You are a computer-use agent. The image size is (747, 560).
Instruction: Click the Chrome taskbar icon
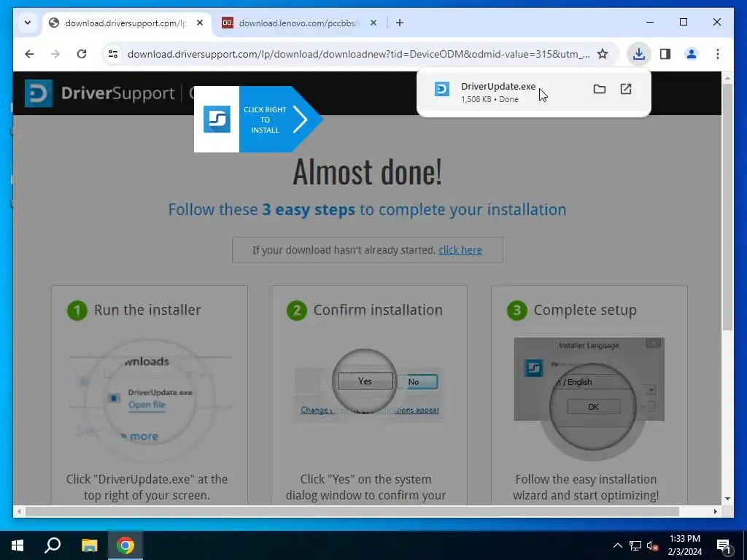pyautogui.click(x=125, y=545)
